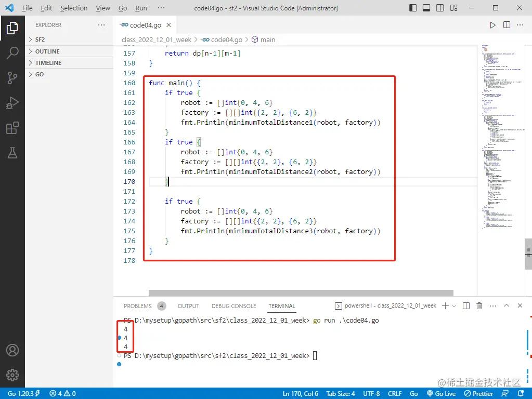This screenshot has height=399, width=532.
Task: Expand the GO section in Explorer
Action: pyautogui.click(x=70, y=74)
